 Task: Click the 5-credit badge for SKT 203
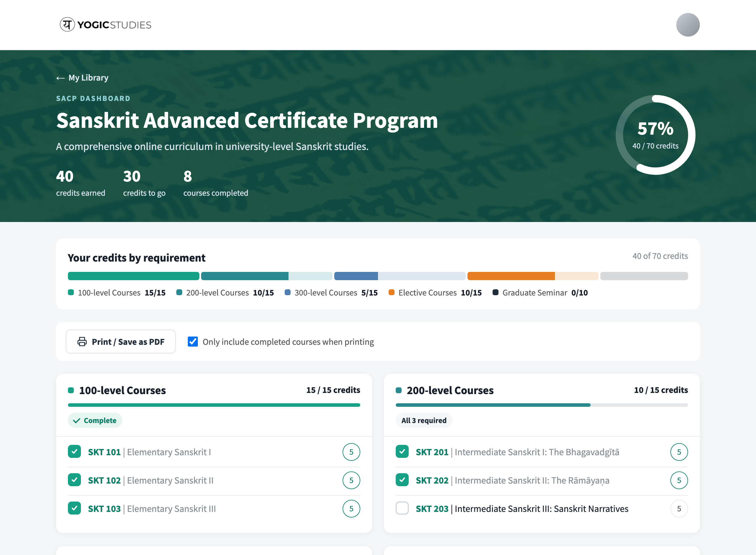click(679, 508)
